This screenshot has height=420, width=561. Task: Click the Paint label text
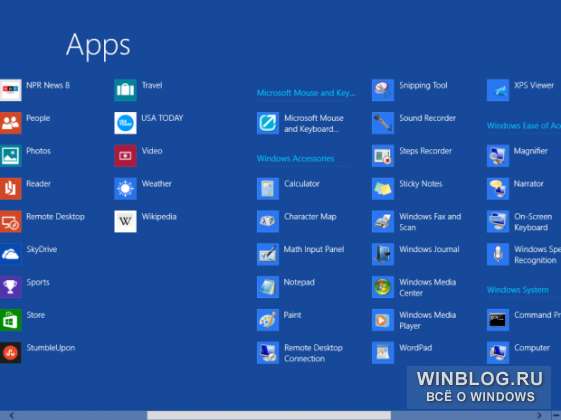292,315
